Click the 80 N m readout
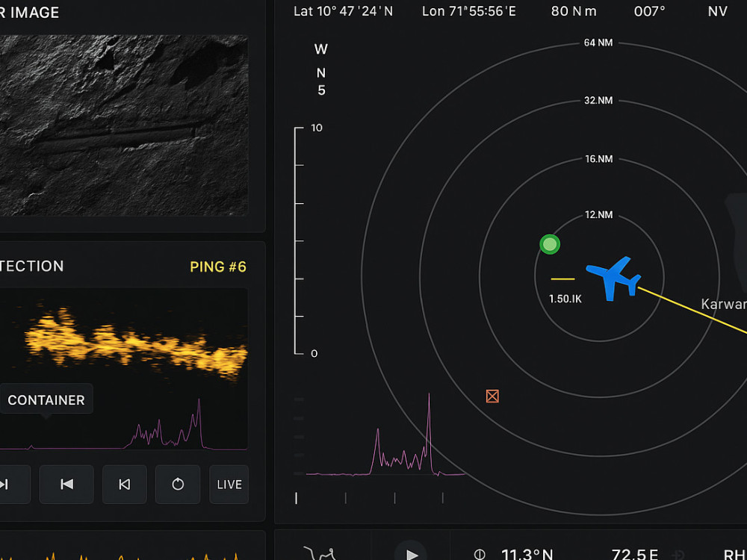 click(x=574, y=11)
